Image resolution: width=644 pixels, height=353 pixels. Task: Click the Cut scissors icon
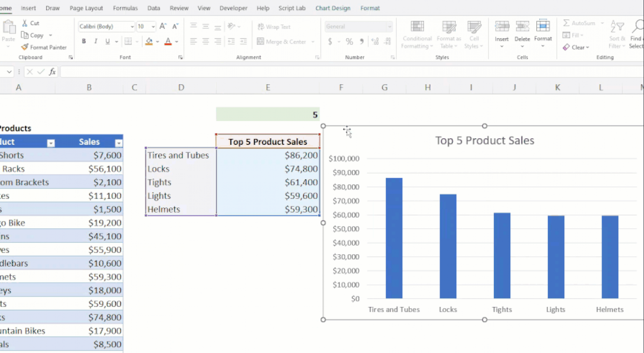click(25, 23)
